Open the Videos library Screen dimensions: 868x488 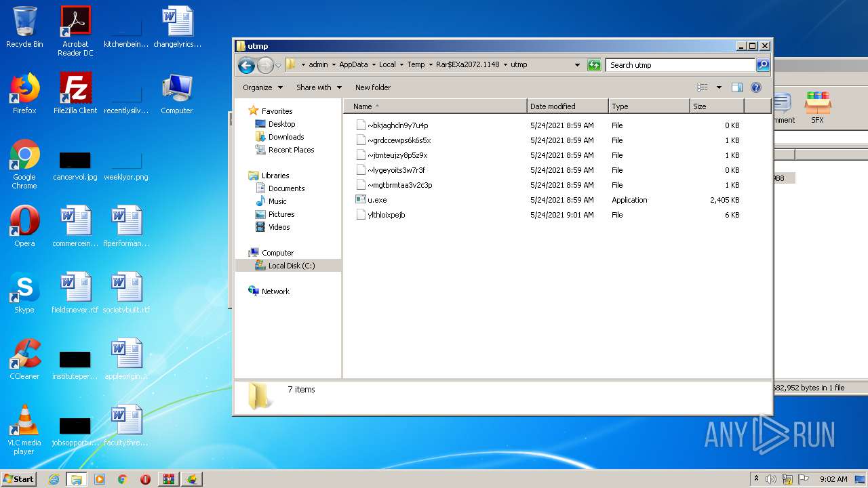tap(279, 227)
